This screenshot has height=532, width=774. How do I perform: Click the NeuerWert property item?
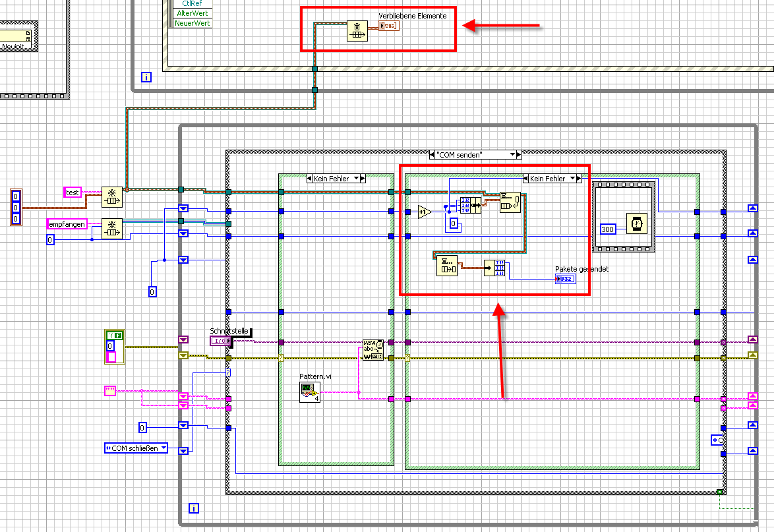click(192, 23)
